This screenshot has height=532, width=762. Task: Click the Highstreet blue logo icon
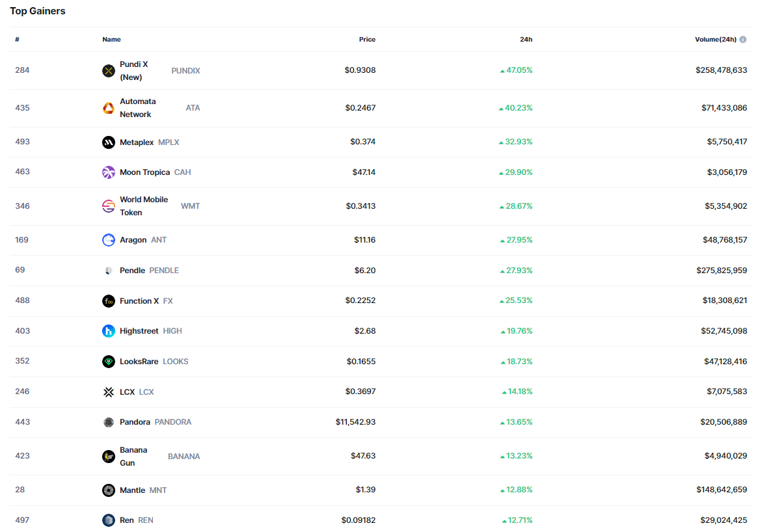click(x=109, y=331)
